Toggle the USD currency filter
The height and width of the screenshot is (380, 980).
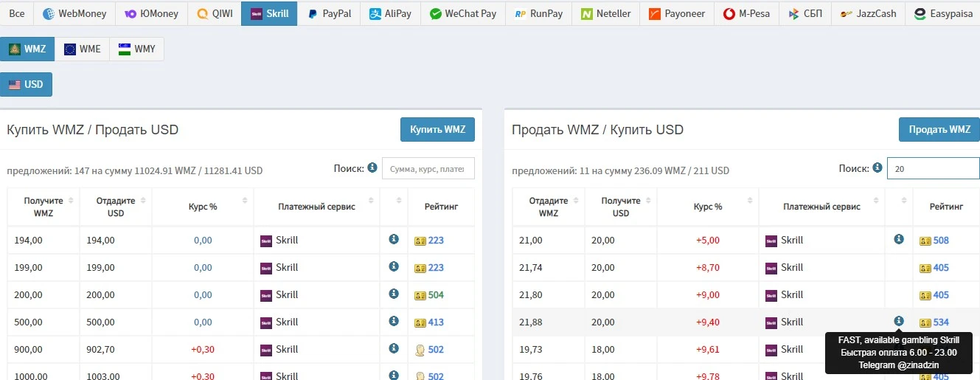26,84
